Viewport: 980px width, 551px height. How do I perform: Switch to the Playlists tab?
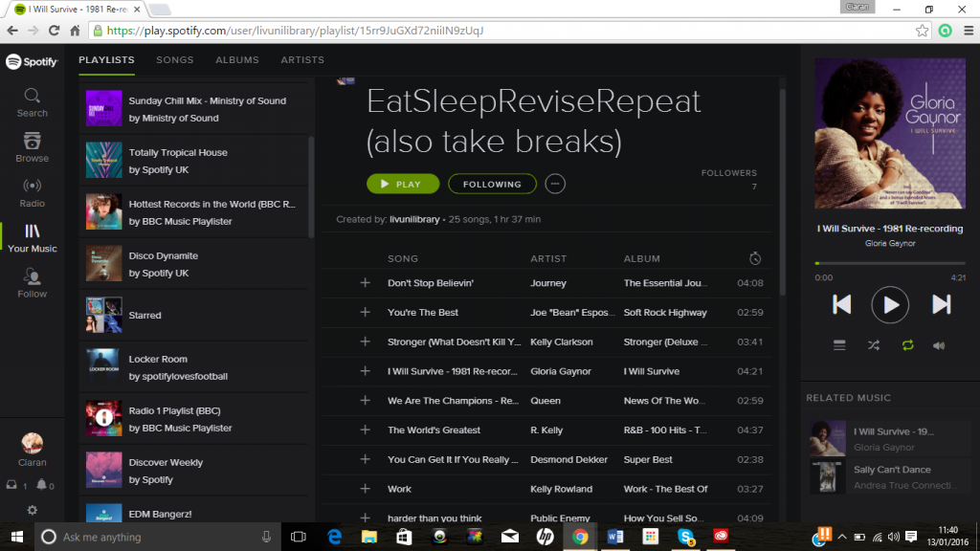point(107,60)
